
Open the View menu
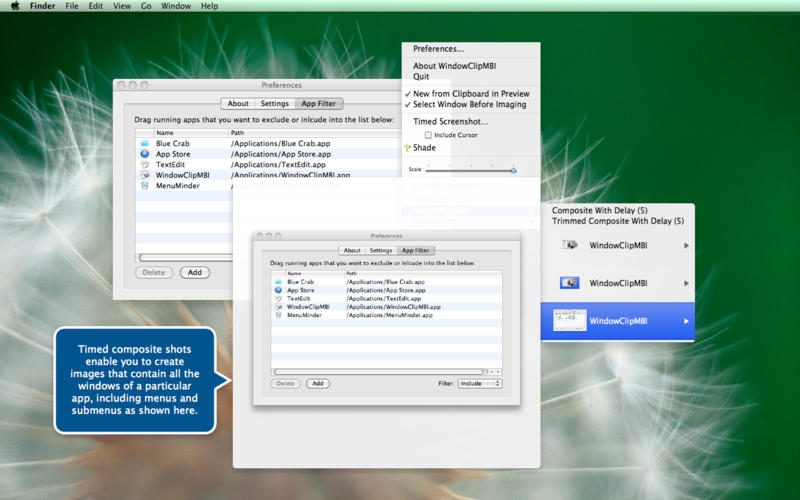coord(122,6)
